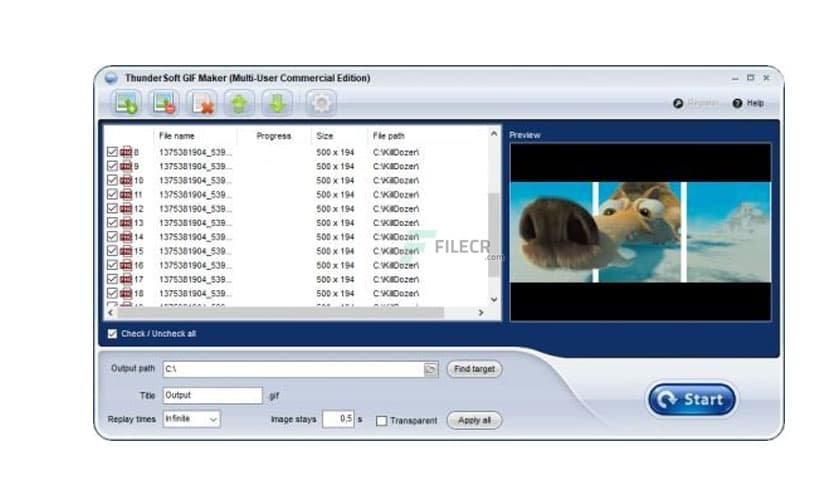Click the Register icon in header
The width and height of the screenshot is (836, 484).
coord(678,103)
